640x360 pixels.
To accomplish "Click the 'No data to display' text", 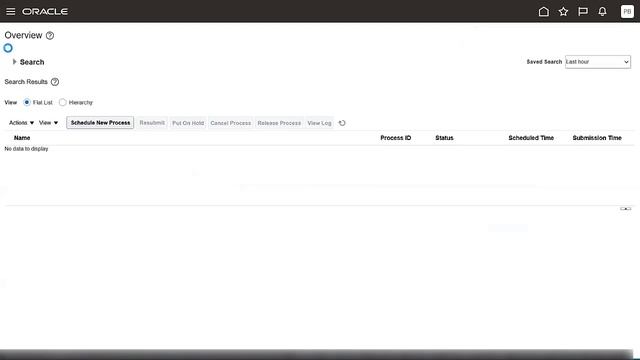I will [x=26, y=149].
